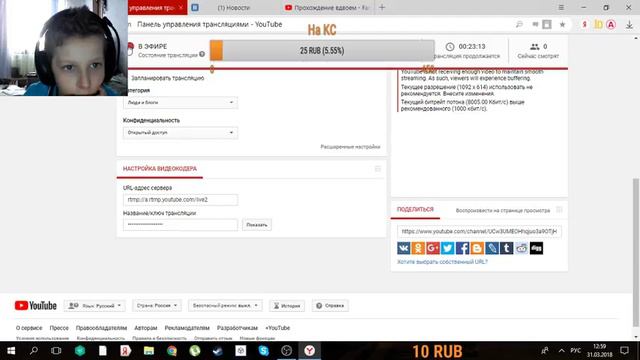Show hidden system tray icons
Viewport: 640px width, 360px height.
pyautogui.click(x=562, y=351)
